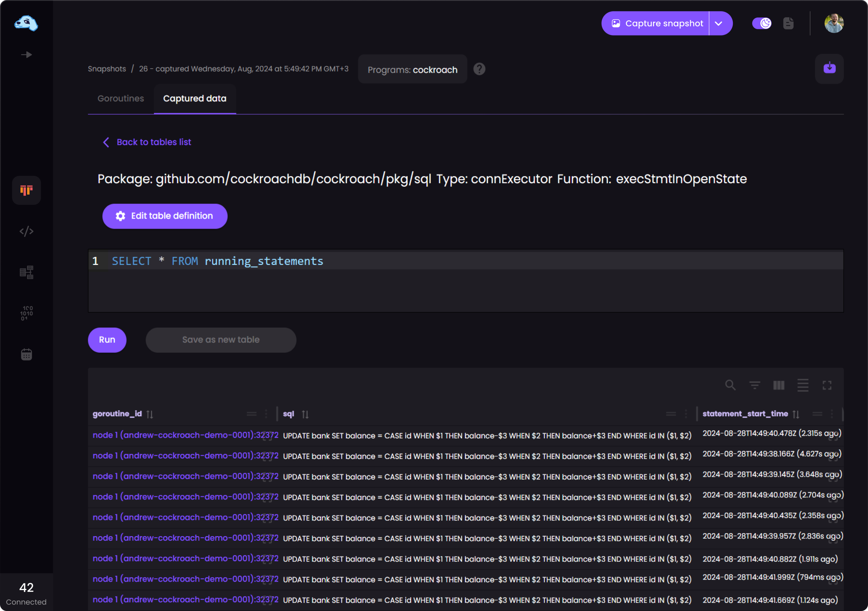868x611 pixels.
Task: Select the Captured data tab
Action: tap(195, 99)
